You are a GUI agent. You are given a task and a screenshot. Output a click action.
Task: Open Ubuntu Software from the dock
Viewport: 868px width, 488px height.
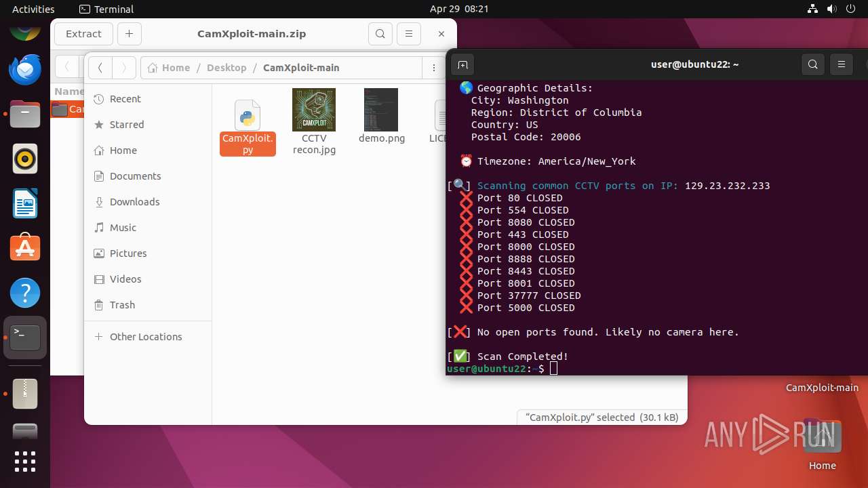pos(25,249)
